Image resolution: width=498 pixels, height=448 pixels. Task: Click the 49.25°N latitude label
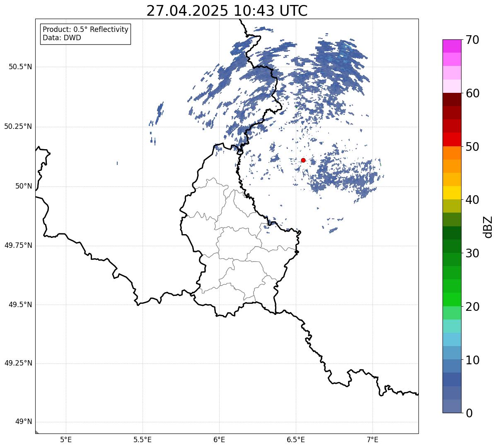pos(18,363)
